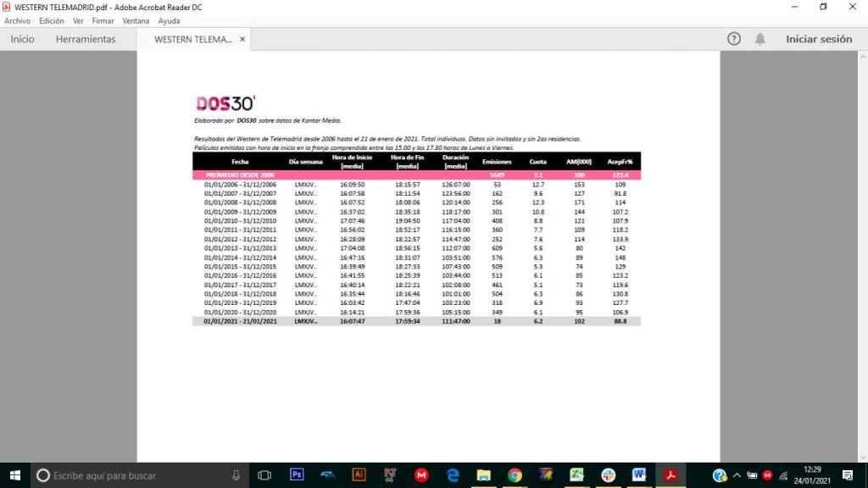The height and width of the screenshot is (488, 868).
Task: Select the WESTERN TELEMA... document tab
Action: click(192, 39)
